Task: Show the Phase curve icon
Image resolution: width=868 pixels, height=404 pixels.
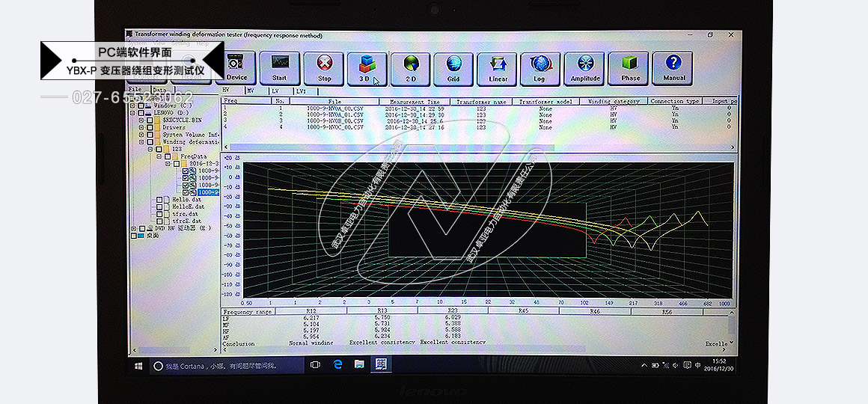Action: click(x=629, y=68)
